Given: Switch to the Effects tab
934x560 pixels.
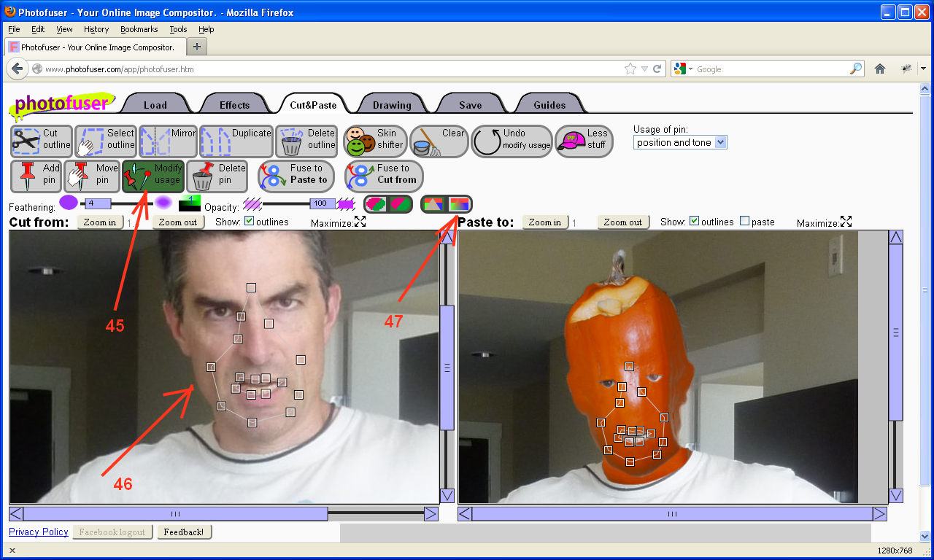Looking at the screenshot, I should (x=234, y=104).
